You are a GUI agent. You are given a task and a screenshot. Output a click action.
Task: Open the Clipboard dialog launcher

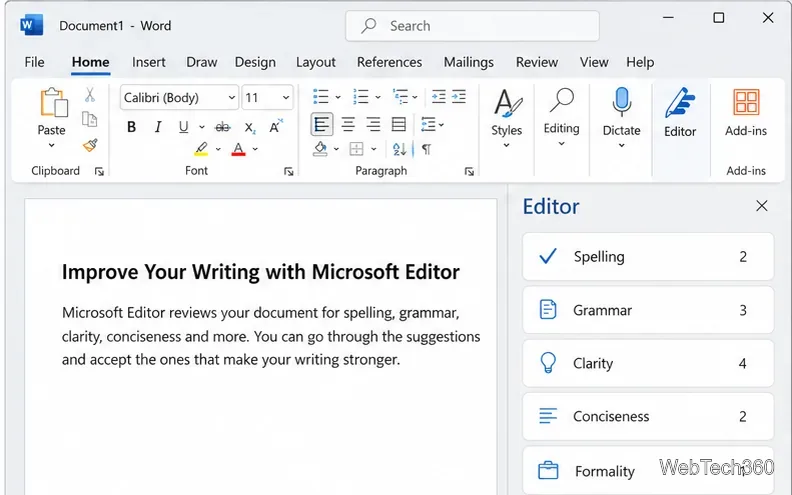point(99,172)
